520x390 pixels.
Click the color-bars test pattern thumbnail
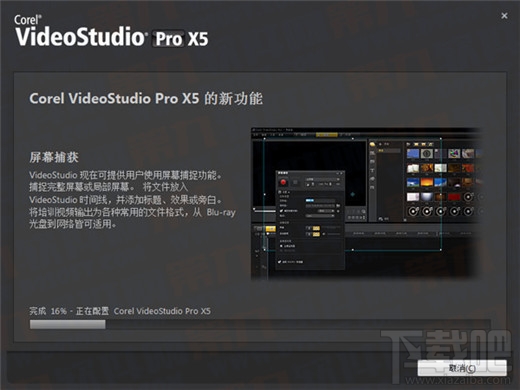454,153
